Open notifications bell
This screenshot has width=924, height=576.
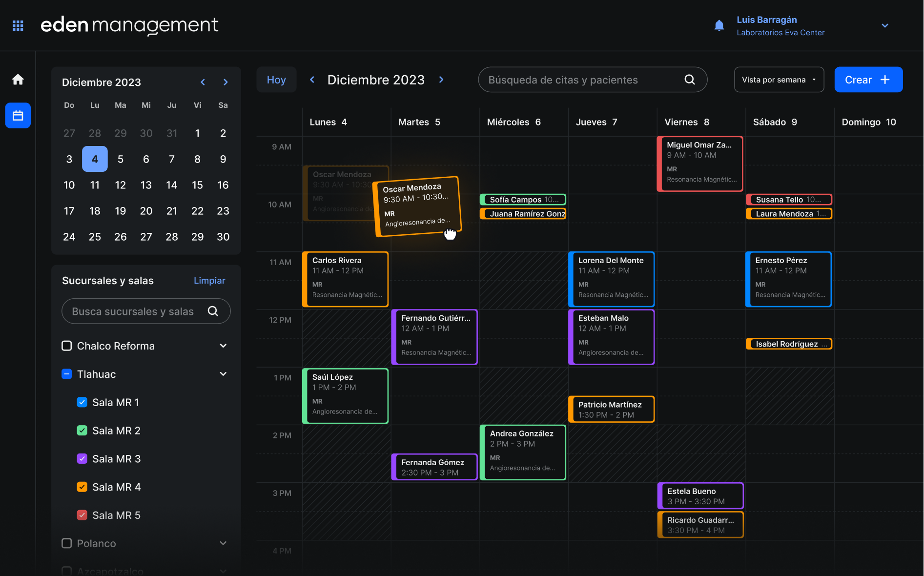point(719,25)
